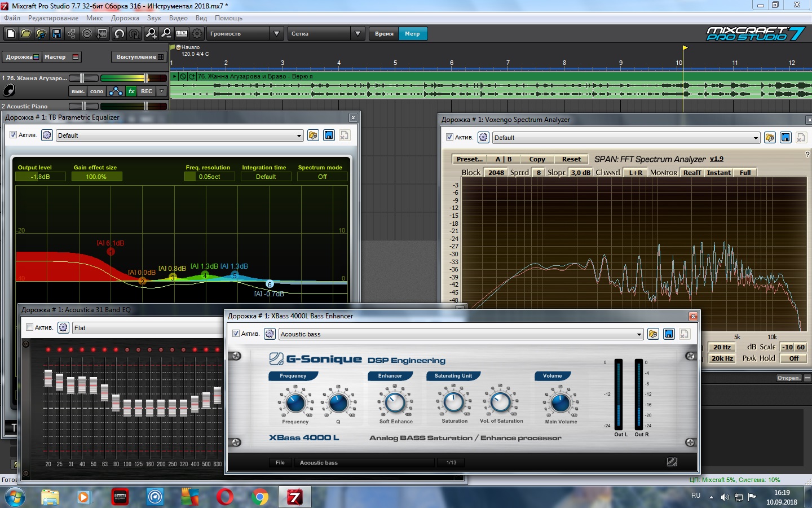The width and height of the screenshot is (812, 508).
Task: Click red EQ band node labeled 6.1dB
Action: tap(111, 251)
